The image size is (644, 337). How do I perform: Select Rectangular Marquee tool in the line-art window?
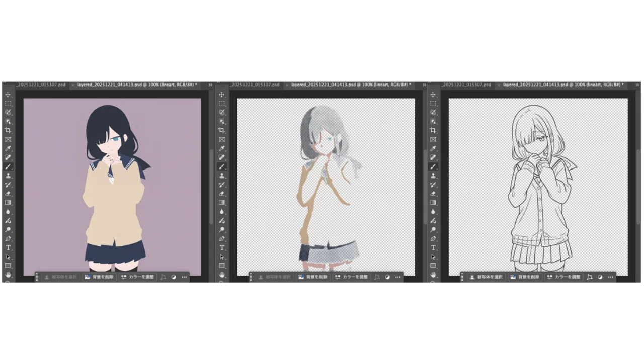tap(433, 103)
